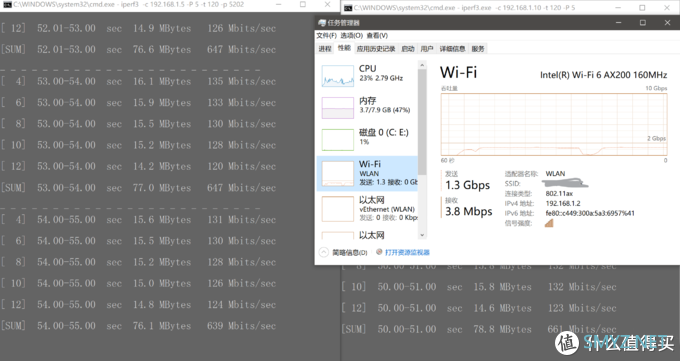Minimize the left iperf3 cmd window
680x361 pixels.
coord(278,5)
